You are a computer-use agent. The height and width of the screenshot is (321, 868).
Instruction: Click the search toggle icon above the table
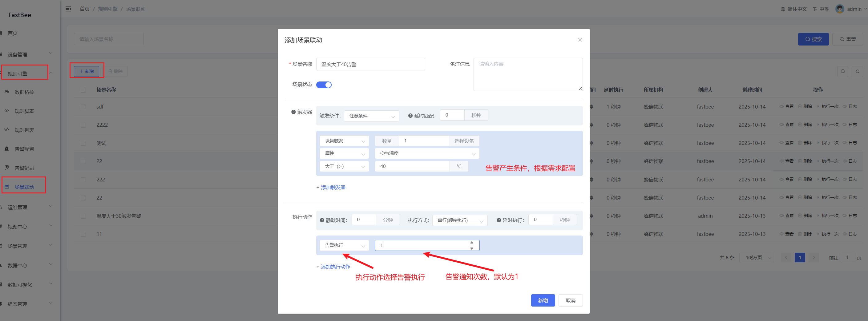[x=842, y=71]
